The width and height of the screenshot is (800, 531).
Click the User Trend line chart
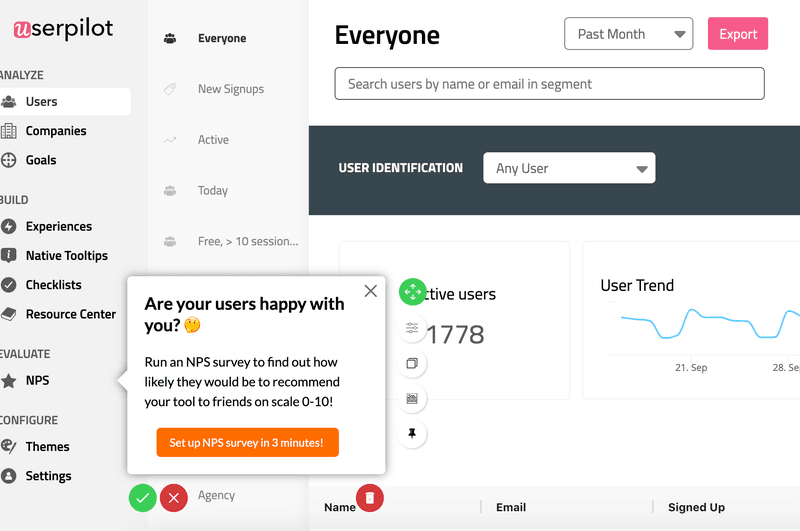709,324
